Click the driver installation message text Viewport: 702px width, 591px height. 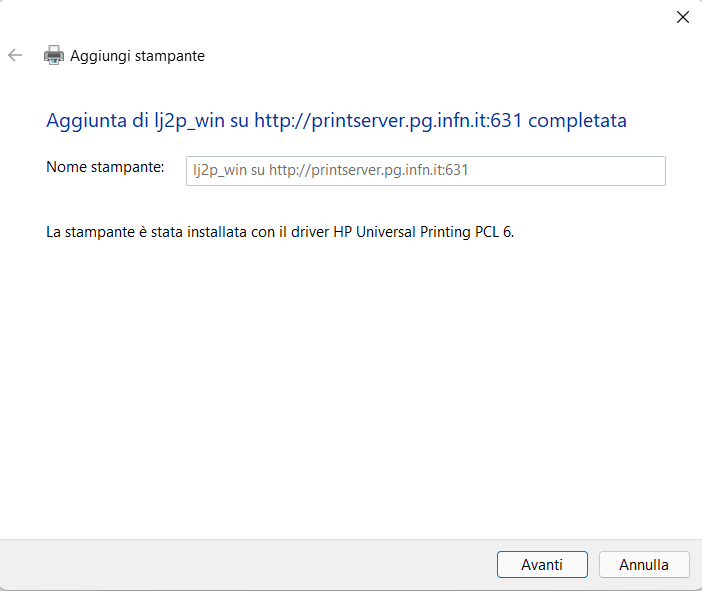[x=280, y=232]
